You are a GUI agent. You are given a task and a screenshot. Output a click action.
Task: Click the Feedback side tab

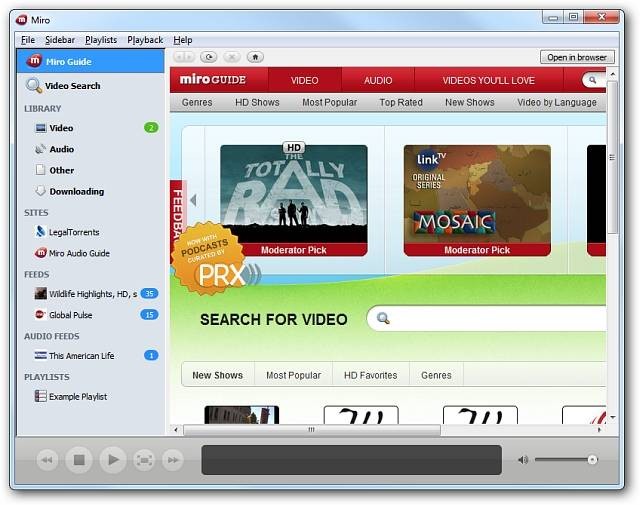tap(176, 212)
